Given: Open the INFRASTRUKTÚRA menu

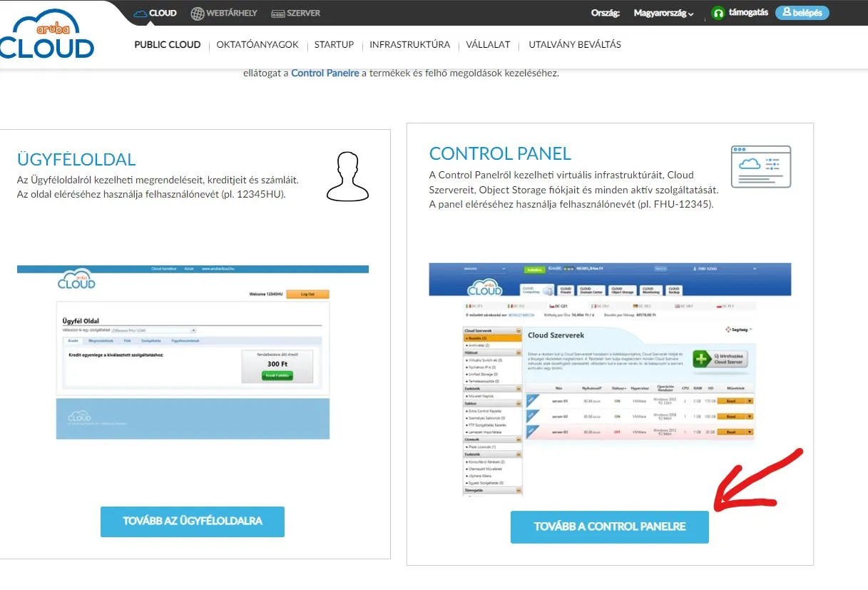Looking at the screenshot, I should (x=410, y=44).
